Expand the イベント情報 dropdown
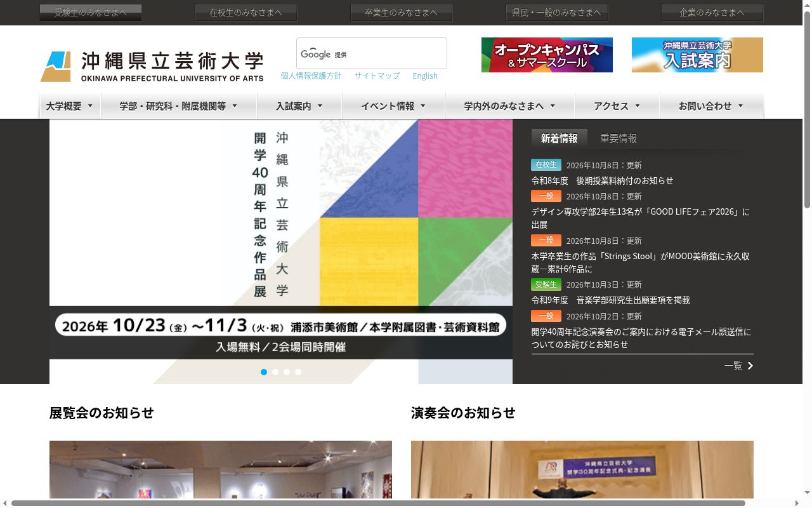812x508 pixels. (394, 106)
